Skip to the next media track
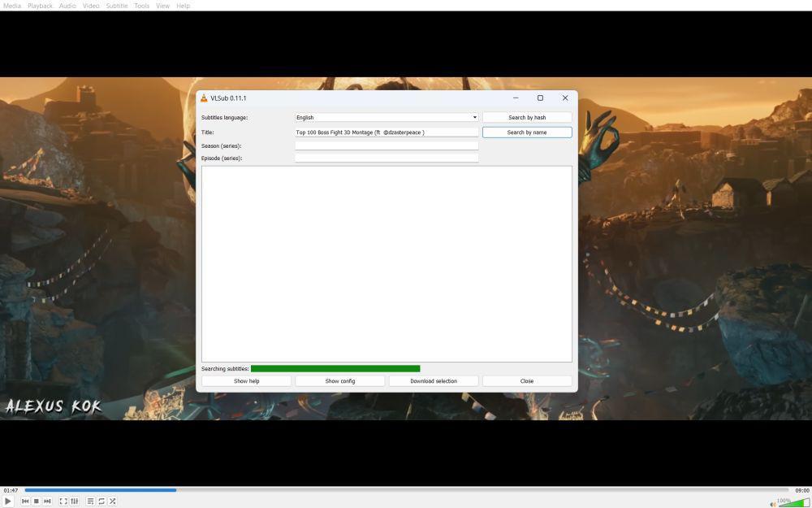Image resolution: width=812 pixels, height=508 pixels. click(47, 501)
